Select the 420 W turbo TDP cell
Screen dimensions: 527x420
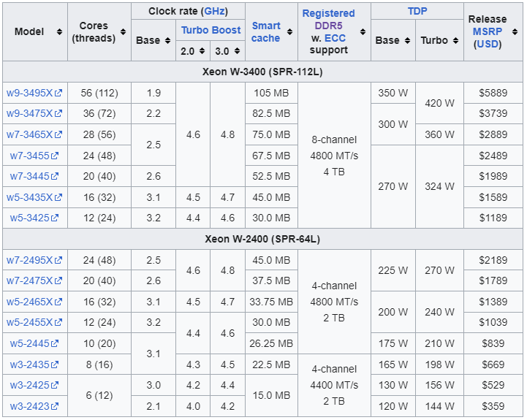[439, 104]
